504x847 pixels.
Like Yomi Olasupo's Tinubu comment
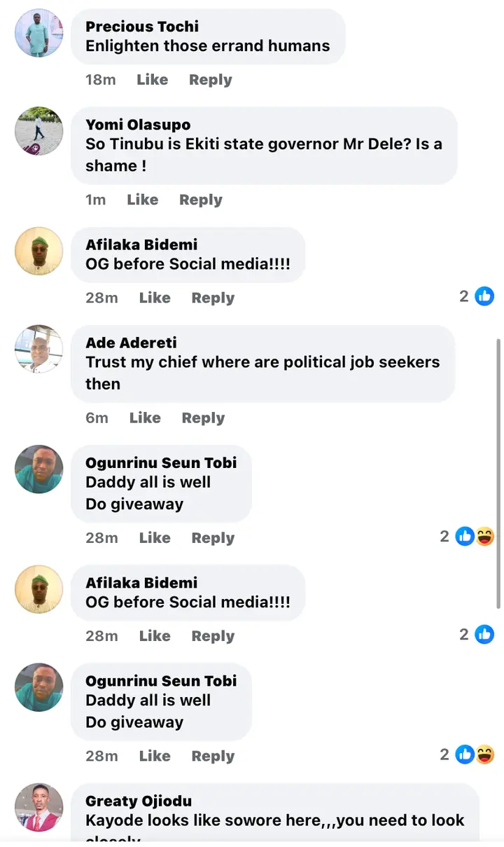click(x=142, y=200)
